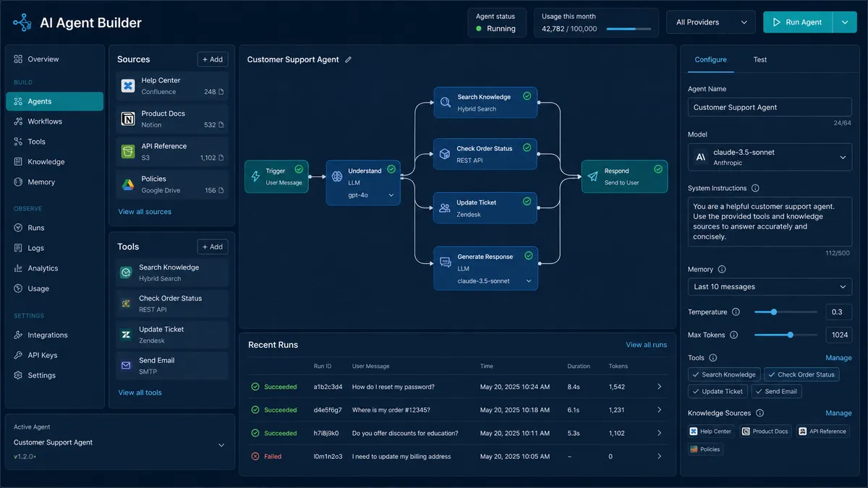This screenshot has width=868, height=488.
Task: Click the info icon next to Temperature
Action: 736,312
